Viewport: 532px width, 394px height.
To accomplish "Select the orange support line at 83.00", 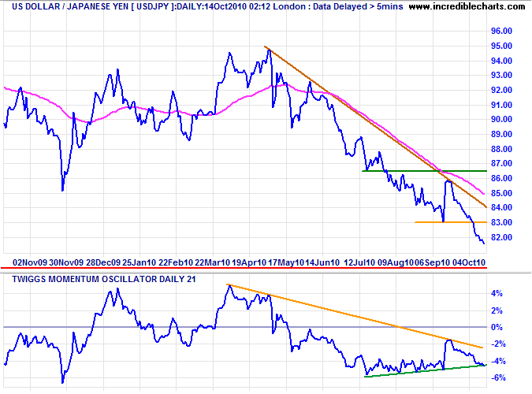I will click(x=451, y=222).
